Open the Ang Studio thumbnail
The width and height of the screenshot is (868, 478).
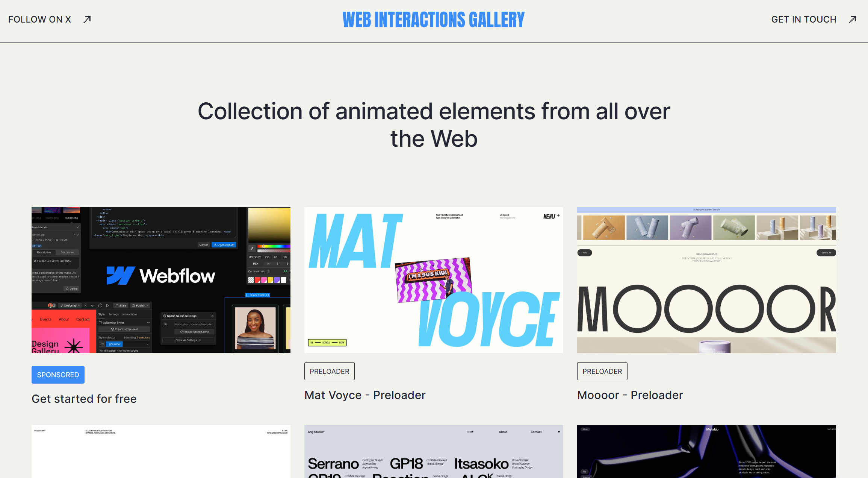click(x=434, y=451)
